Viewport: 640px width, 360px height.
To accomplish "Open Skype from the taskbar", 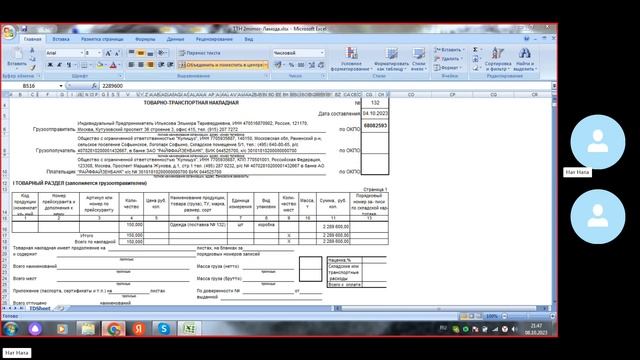I will (x=164, y=329).
